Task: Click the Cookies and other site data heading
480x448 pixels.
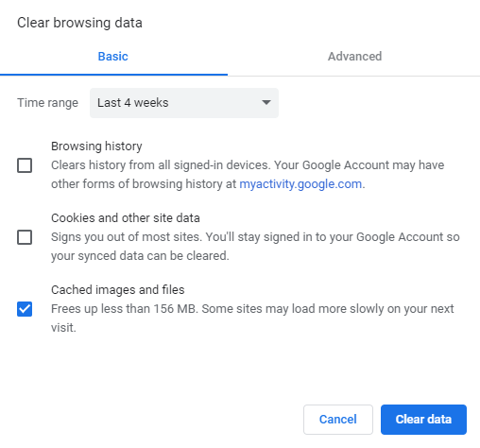Action: [x=126, y=218]
